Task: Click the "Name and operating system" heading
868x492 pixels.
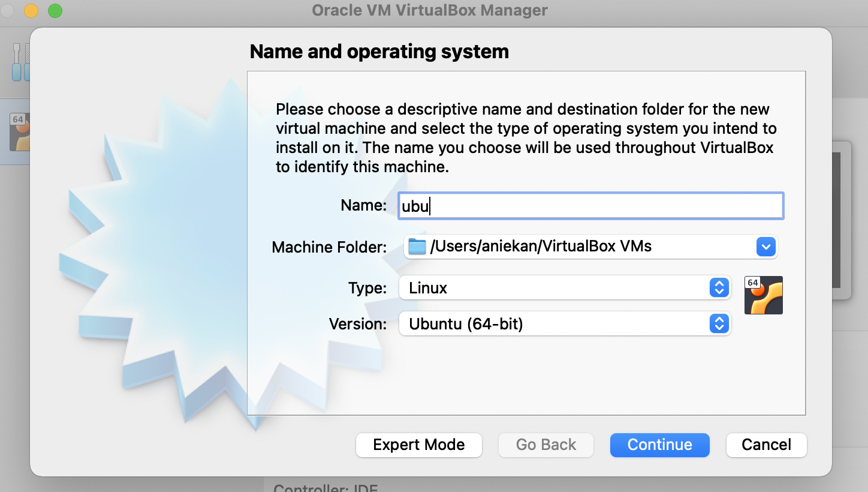Action: [x=379, y=52]
